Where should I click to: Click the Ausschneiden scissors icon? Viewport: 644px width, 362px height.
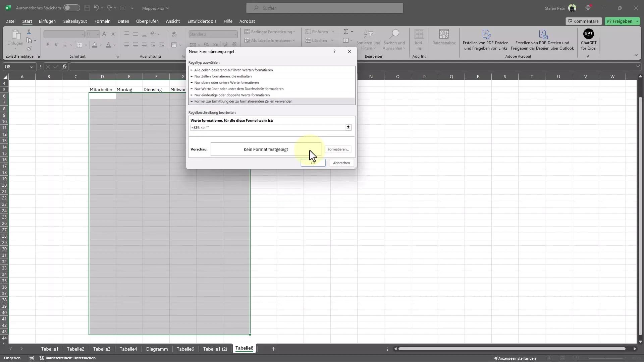click(x=29, y=32)
